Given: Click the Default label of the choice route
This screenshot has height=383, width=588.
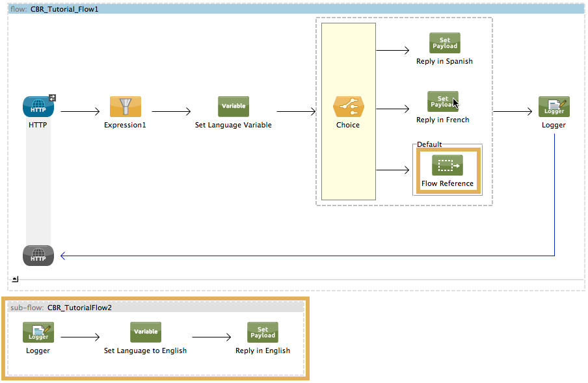Looking at the screenshot, I should tap(429, 144).
